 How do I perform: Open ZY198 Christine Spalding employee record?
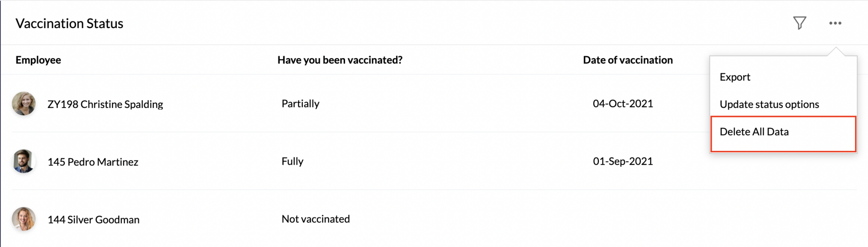(105, 104)
